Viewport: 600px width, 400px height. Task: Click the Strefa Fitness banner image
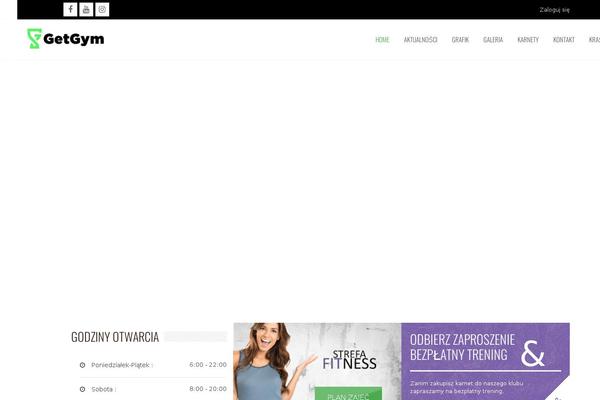[317, 361]
